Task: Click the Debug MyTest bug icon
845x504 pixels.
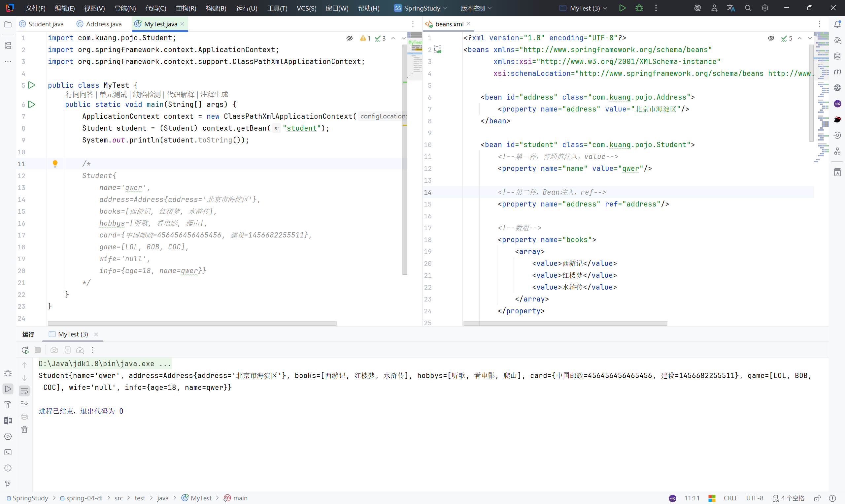Action: point(639,8)
